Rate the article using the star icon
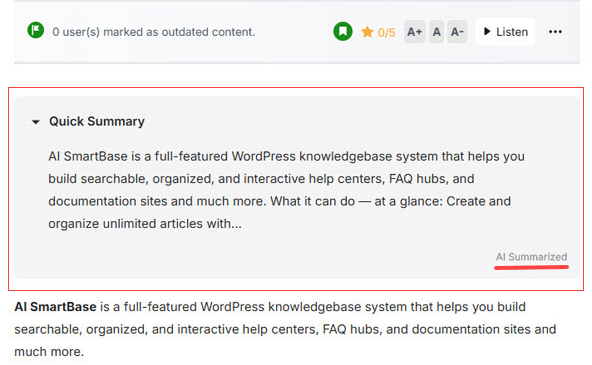This screenshot has height=365, width=592. 367,32
